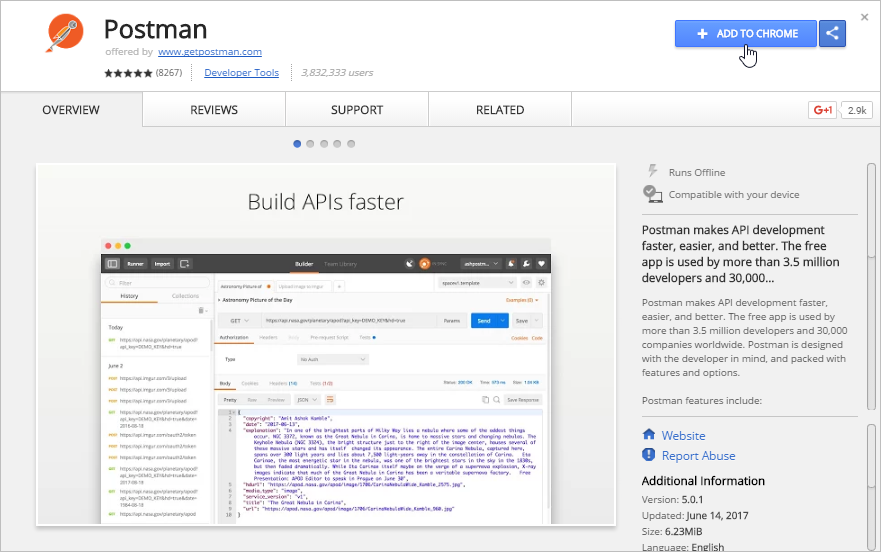Click the share icon button
This screenshot has width=881, height=552.
(832, 34)
